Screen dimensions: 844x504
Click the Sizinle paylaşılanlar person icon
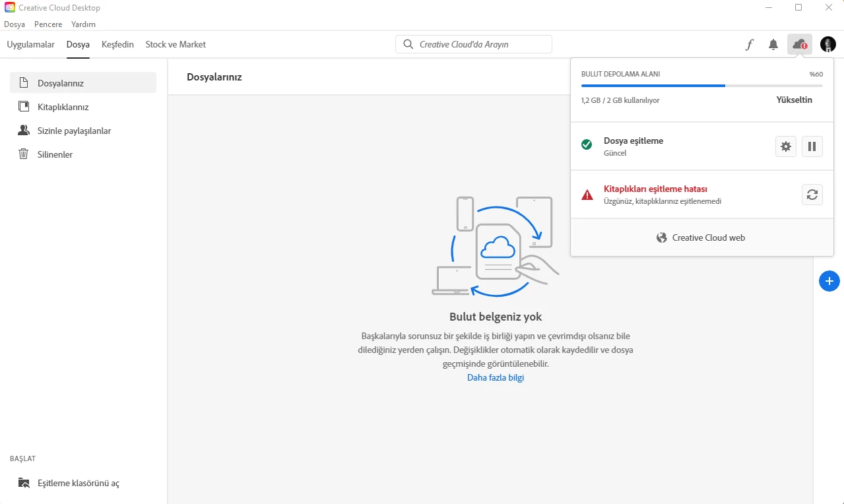(24, 131)
